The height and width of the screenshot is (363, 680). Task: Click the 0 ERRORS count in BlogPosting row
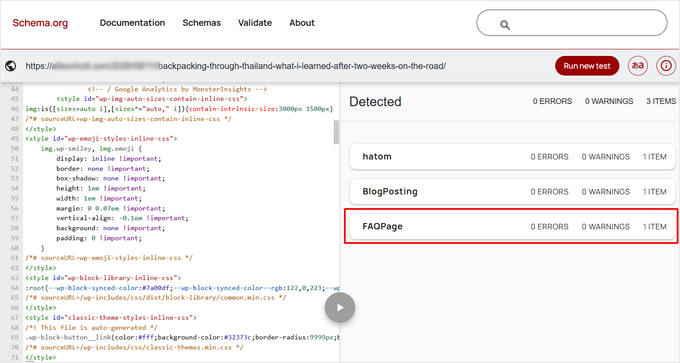[x=549, y=192]
